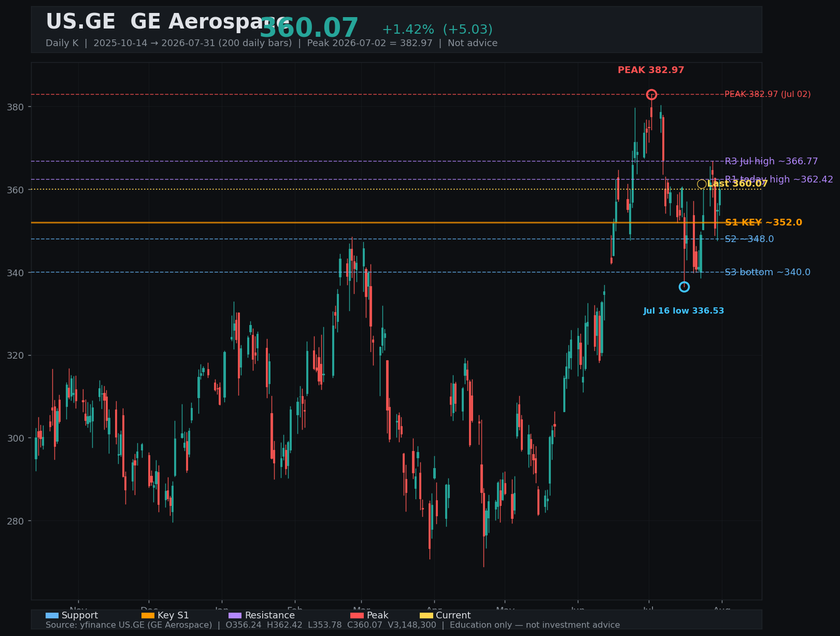Viewport: 840px width, 636px height.
Task: Select the blue Jul 16 low circle marker
Action: click(684, 287)
